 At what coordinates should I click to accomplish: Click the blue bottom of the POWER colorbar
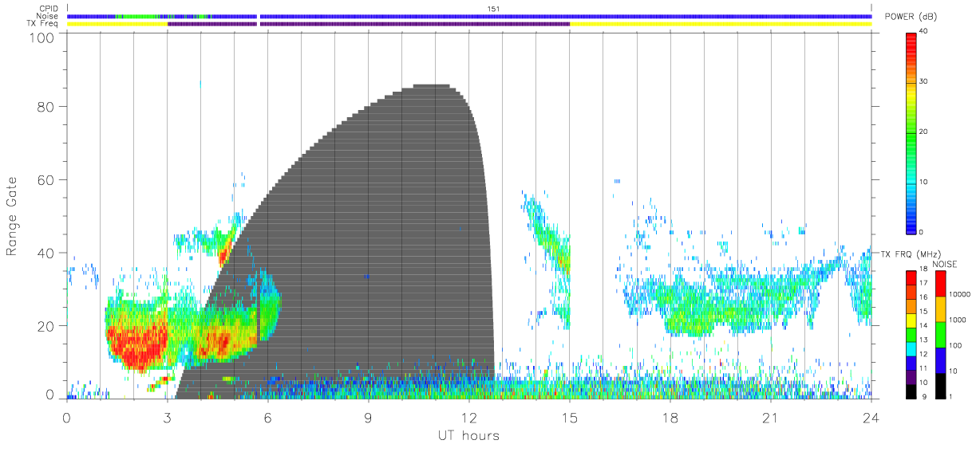click(x=911, y=223)
